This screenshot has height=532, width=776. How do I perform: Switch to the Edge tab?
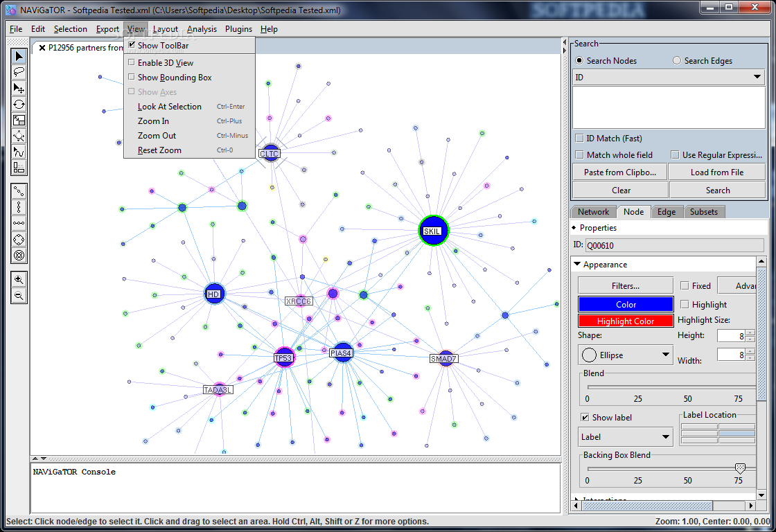point(666,212)
